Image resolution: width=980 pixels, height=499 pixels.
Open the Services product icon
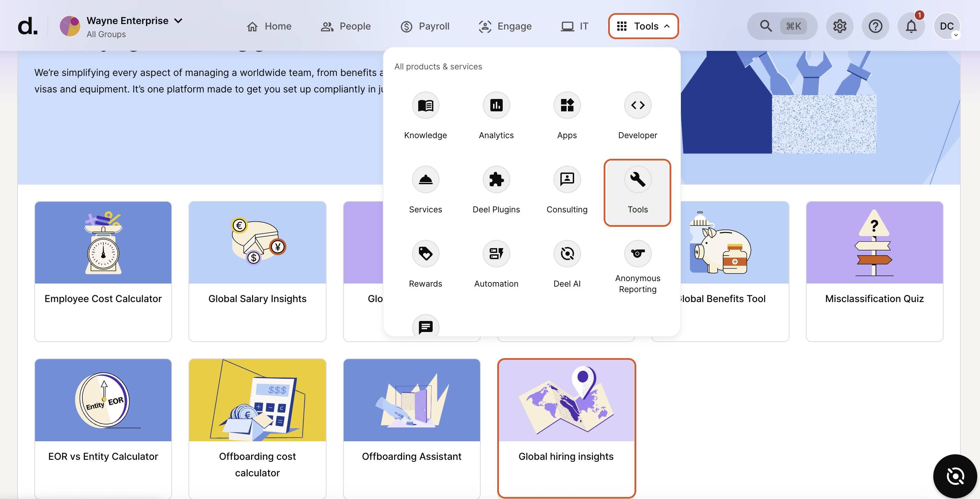click(425, 179)
